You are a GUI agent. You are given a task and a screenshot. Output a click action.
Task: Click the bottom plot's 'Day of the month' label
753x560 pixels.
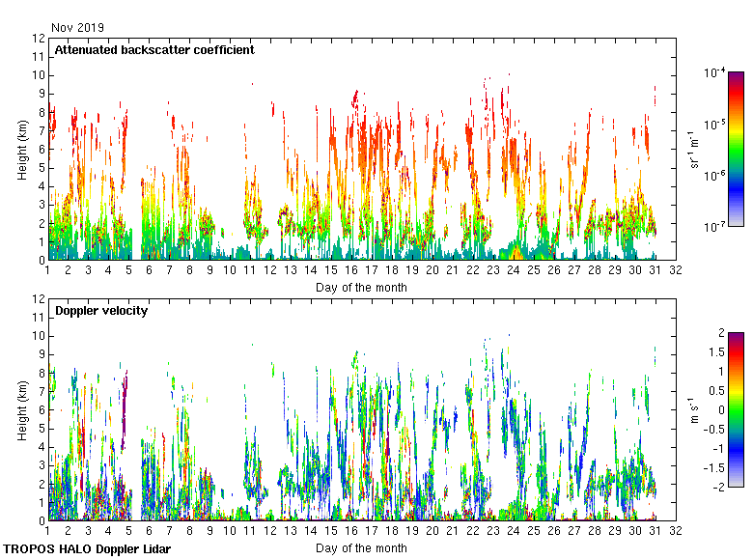[361, 548]
